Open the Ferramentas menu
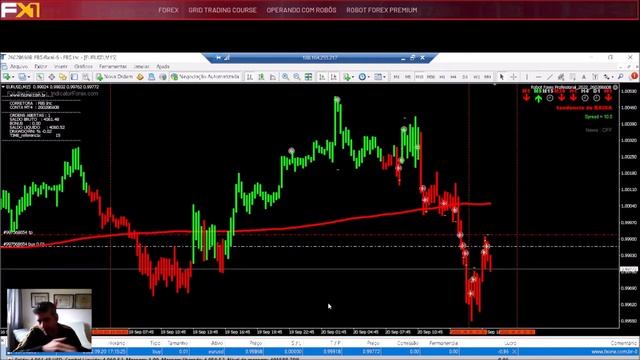The width and height of the screenshot is (640, 360). tap(113, 67)
